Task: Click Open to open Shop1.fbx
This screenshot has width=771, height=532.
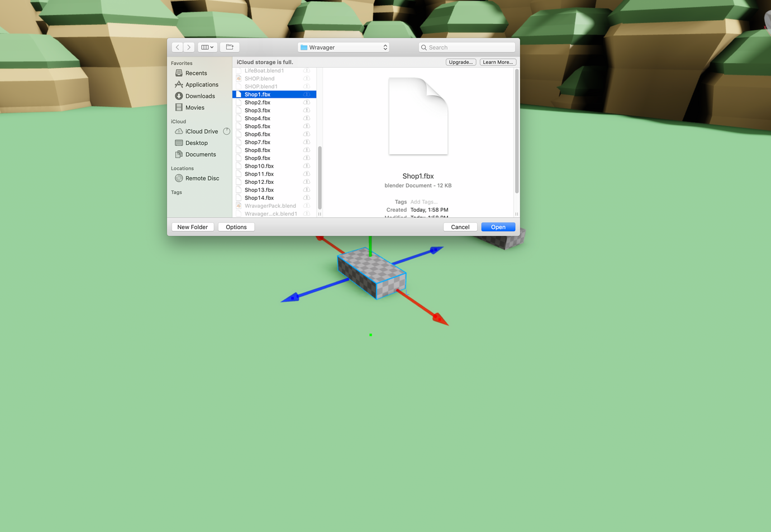Action: tap(498, 227)
